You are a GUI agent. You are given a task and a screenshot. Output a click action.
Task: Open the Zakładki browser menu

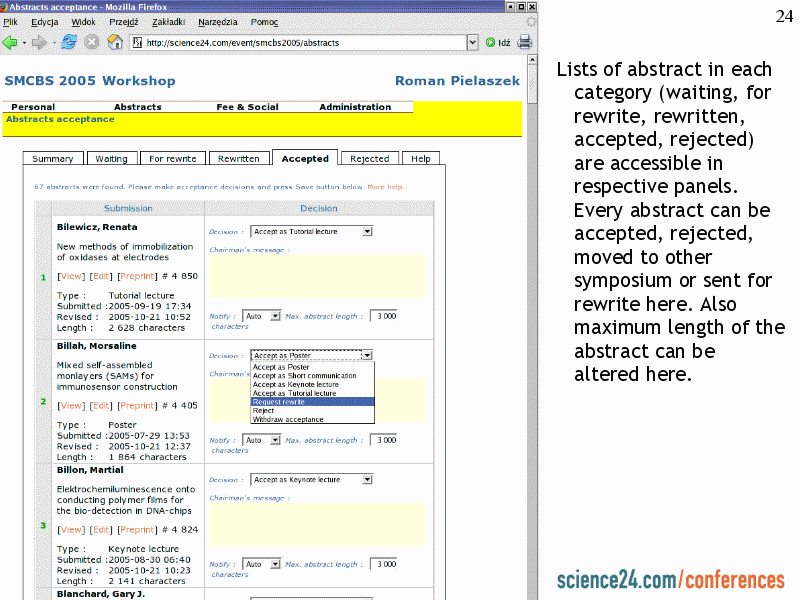click(x=168, y=22)
